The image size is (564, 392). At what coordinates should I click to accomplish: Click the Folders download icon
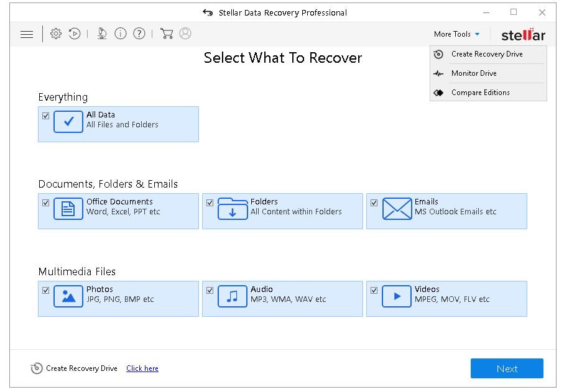coord(233,209)
